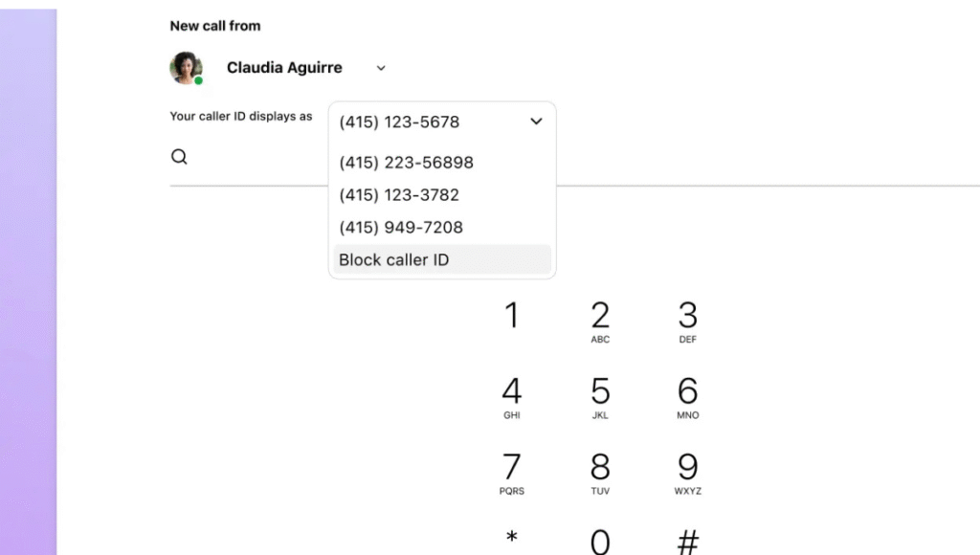This screenshot has height=555, width=980.
Task: Choose (415) 223-56898 as caller ID
Action: 406,163
